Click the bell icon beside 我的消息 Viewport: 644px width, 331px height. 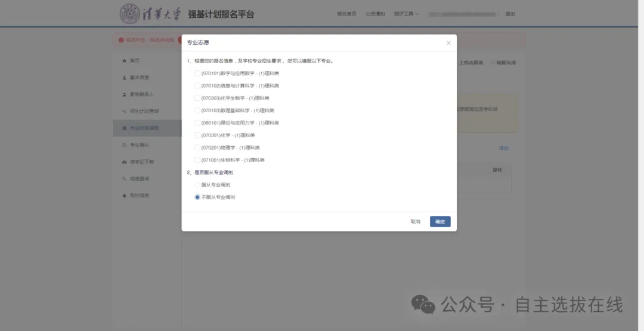point(124,196)
